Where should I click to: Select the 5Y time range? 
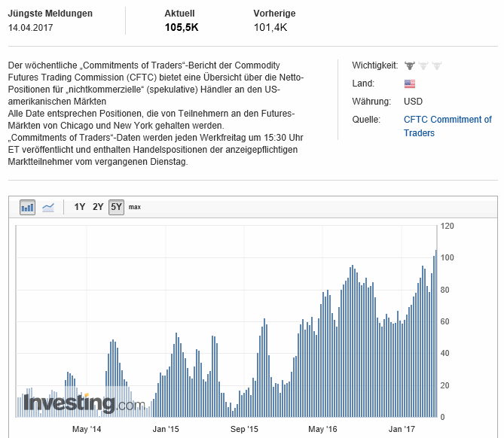click(116, 207)
